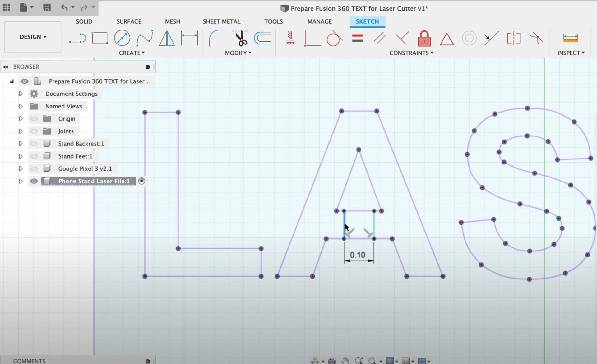Open the Sketch Dimension tool in Inspect area
This screenshot has height=364, width=597.
tap(570, 38)
